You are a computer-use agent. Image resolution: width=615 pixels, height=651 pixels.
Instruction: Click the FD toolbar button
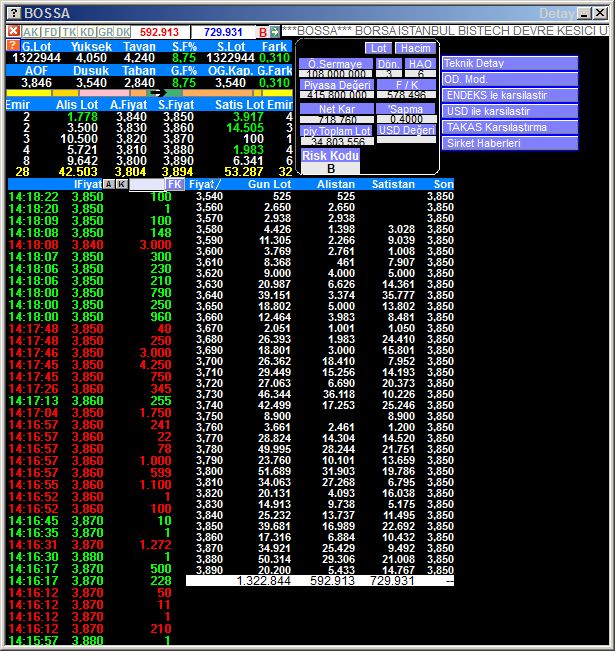point(51,32)
